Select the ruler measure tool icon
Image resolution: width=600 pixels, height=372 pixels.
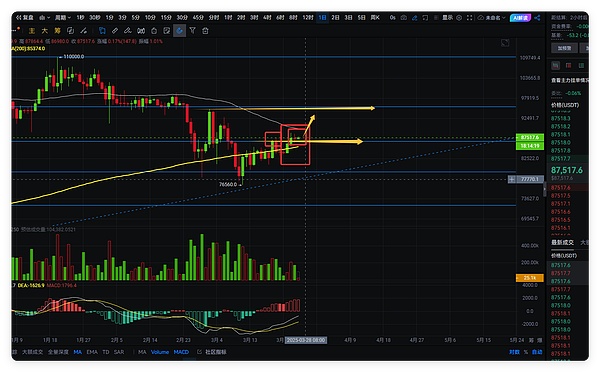click(x=115, y=31)
